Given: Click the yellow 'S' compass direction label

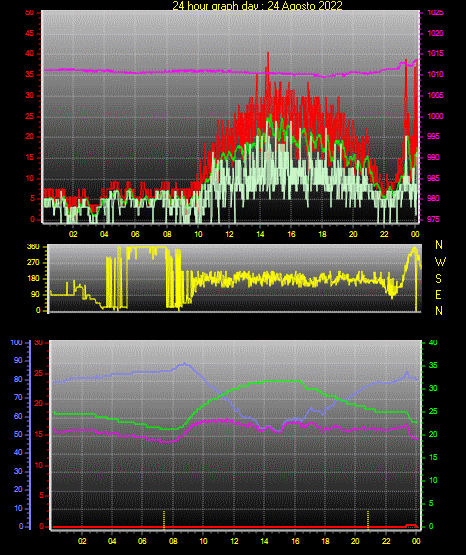Looking at the screenshot, I should click(x=438, y=279).
